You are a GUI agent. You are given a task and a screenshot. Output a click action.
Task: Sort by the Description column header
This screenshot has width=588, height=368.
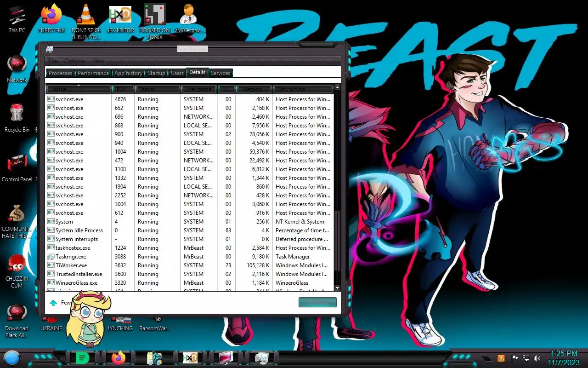click(x=303, y=89)
